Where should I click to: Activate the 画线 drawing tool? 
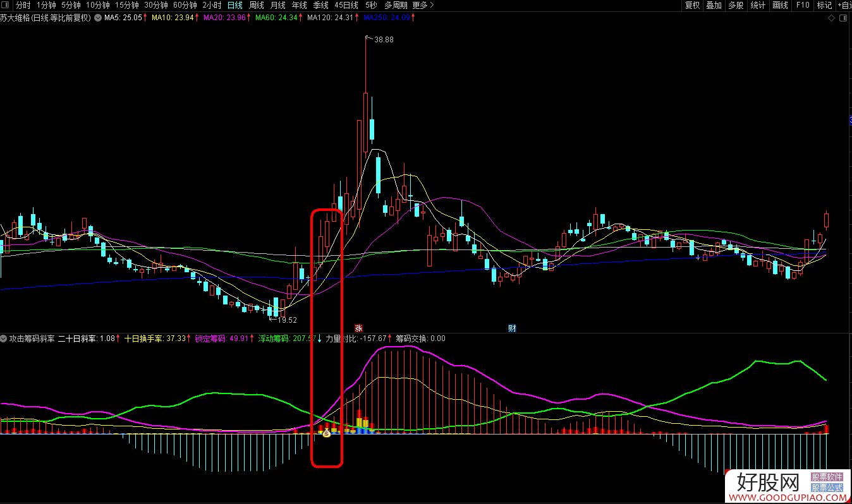tap(781, 5)
